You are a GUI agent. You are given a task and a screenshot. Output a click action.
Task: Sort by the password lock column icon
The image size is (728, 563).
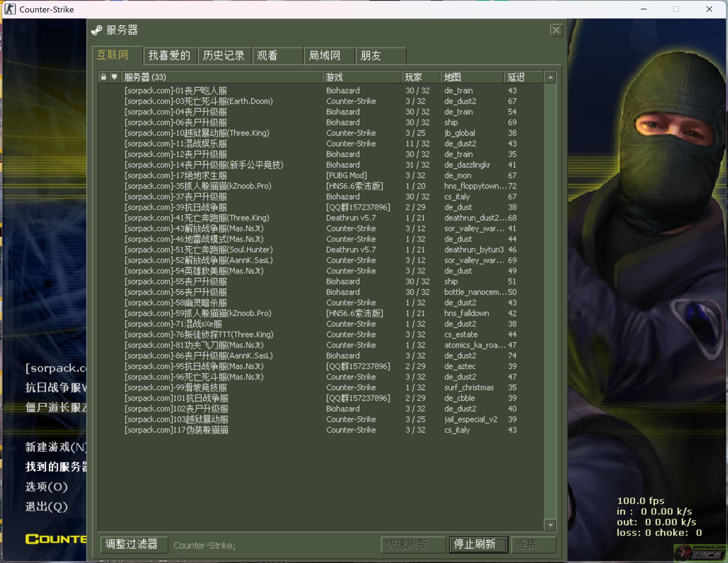click(x=104, y=77)
